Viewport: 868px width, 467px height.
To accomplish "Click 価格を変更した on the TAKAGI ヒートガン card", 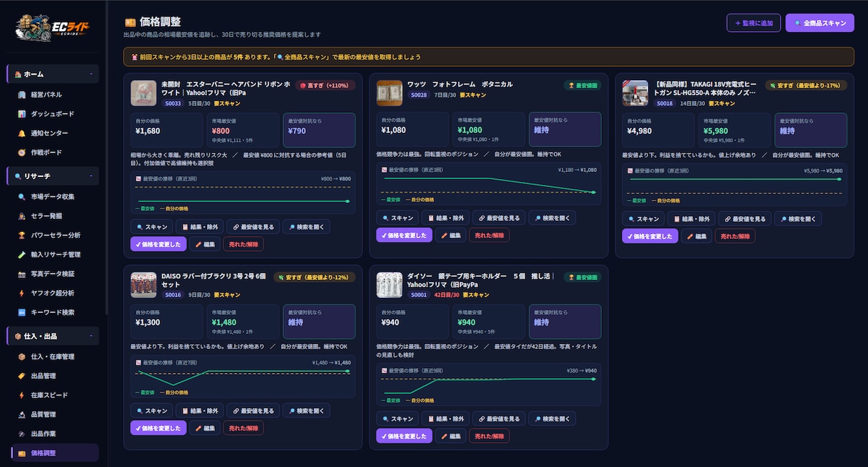I will [x=650, y=236].
